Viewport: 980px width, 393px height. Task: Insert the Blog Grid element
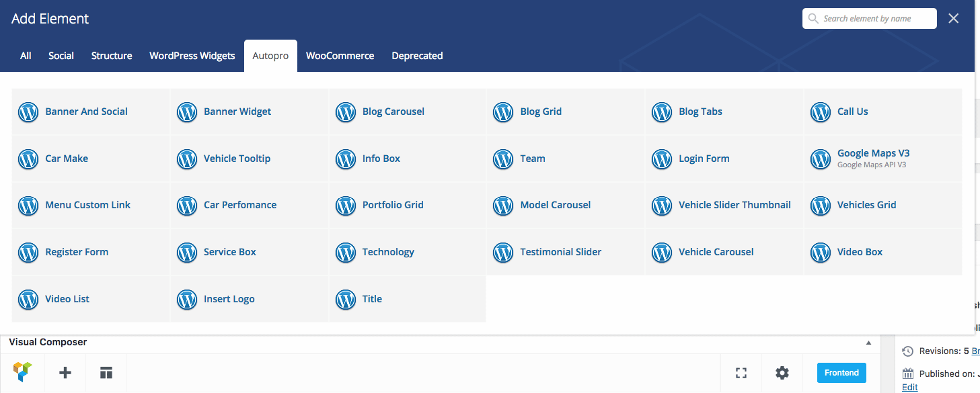click(566, 112)
